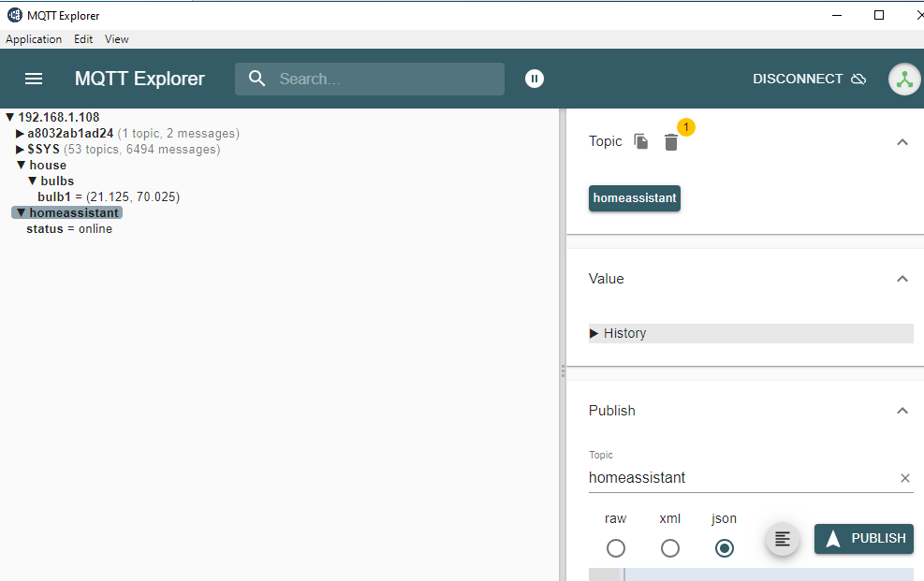Image resolution: width=924 pixels, height=581 pixels.
Task: Click the yellow badge showing 1
Action: point(686,127)
